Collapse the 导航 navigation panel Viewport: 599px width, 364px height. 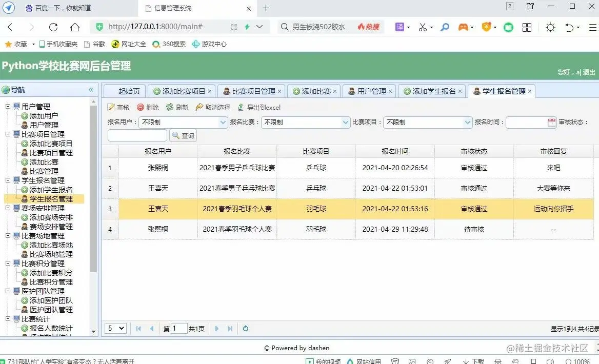(x=91, y=90)
